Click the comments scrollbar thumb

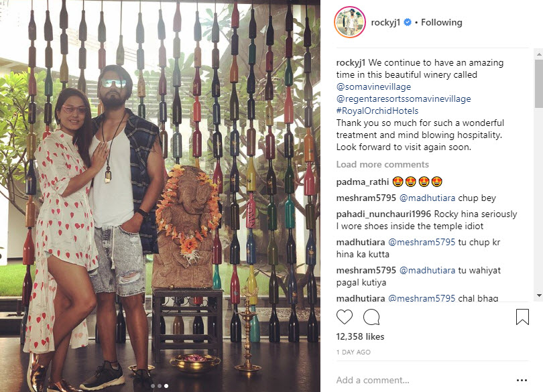539,84
